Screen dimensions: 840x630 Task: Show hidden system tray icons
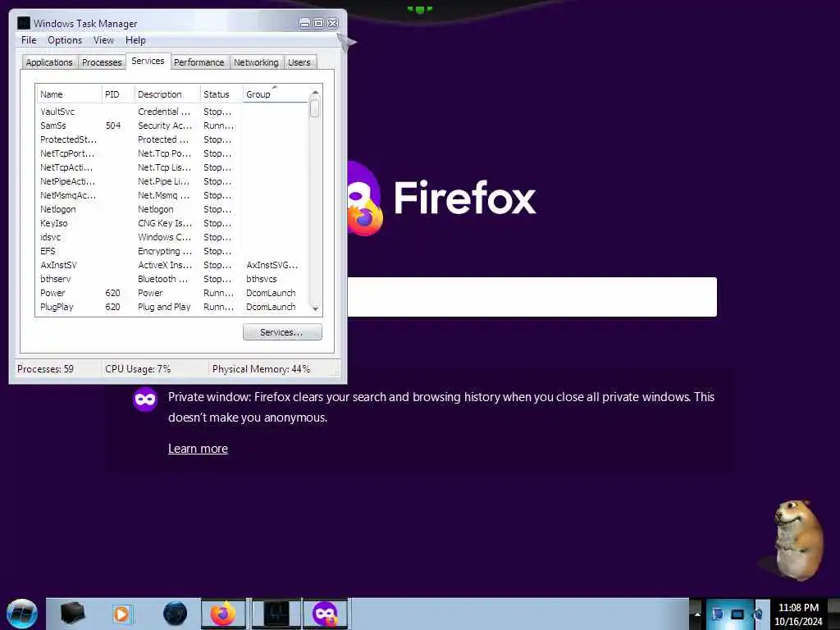coord(697,614)
